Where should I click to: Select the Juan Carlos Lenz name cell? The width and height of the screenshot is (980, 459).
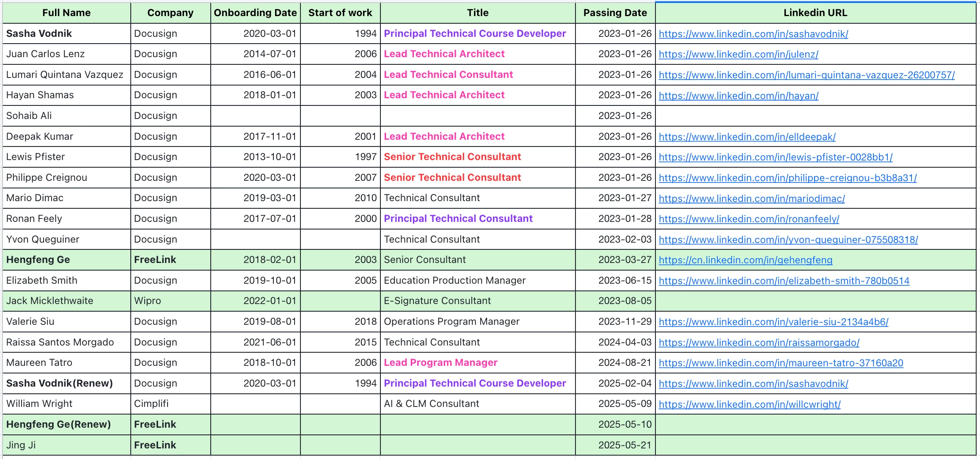coord(66,54)
